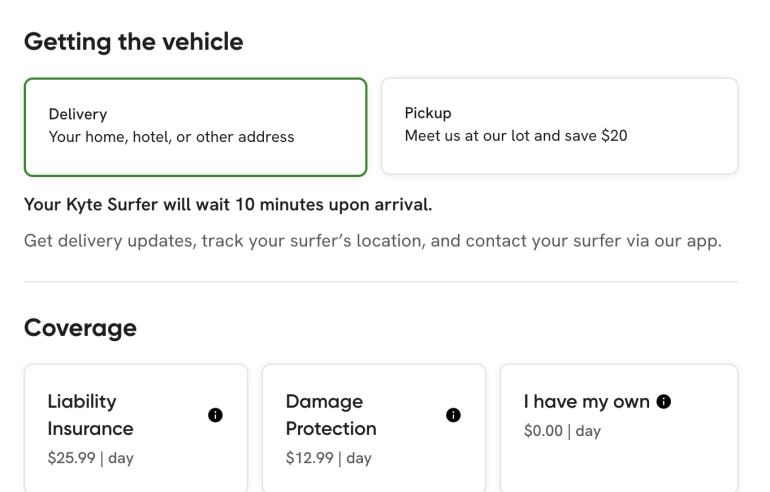Click the $0.00 per day price
Viewport: 770px width, 492px height.
562,431
